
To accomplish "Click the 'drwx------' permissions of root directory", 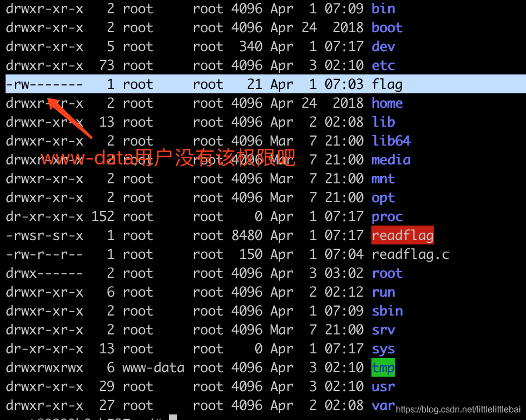I will click(44, 273).
